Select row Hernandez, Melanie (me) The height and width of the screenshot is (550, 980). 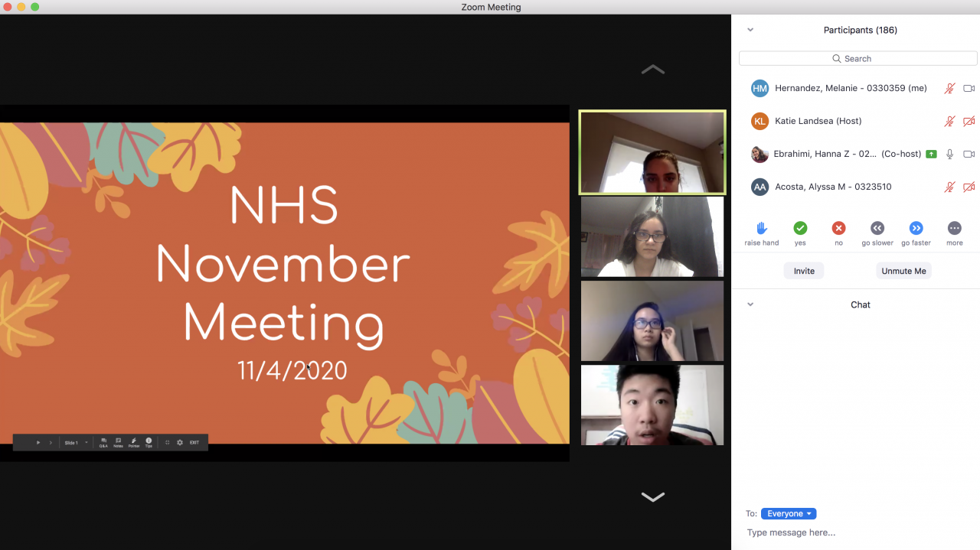click(856, 88)
